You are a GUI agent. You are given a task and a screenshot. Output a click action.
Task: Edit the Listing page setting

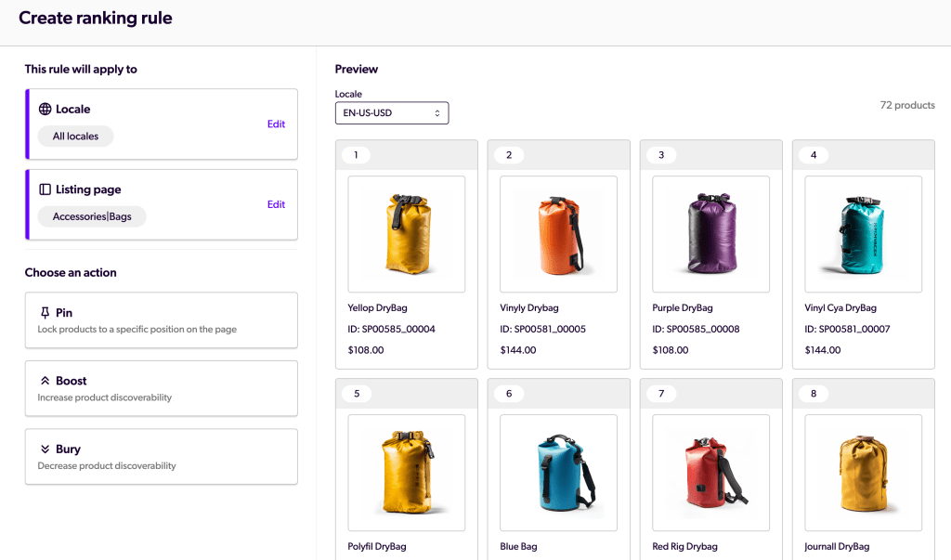276,205
